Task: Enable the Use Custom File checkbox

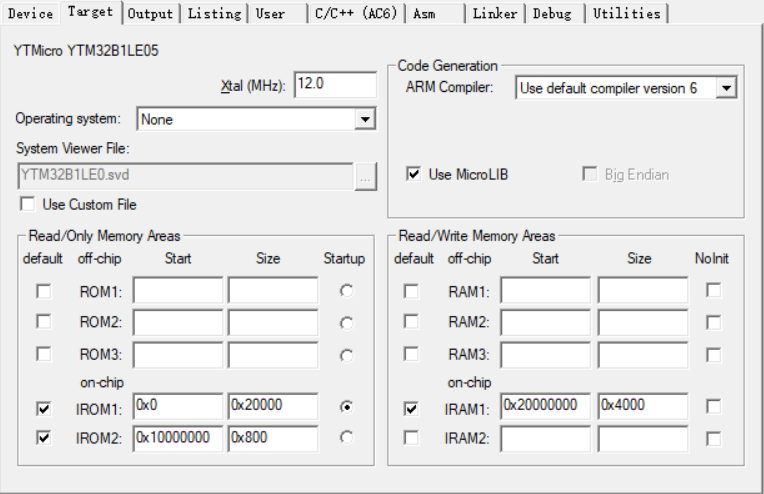Action: click(27, 204)
